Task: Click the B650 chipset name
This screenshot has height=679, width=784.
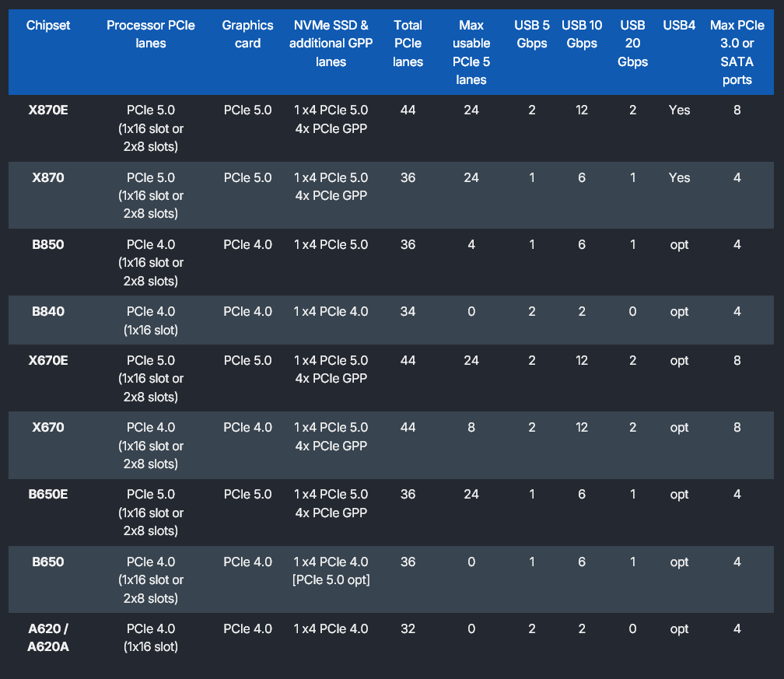Action: pos(48,562)
